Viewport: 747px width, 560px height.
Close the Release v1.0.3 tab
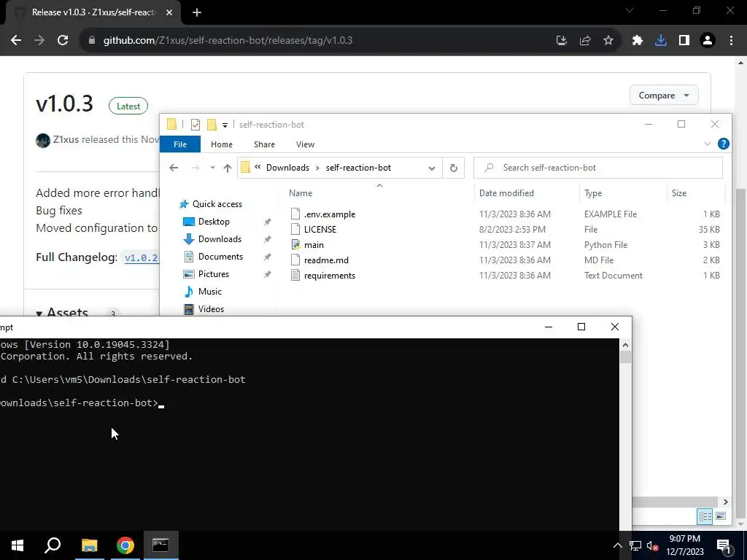[x=169, y=12]
